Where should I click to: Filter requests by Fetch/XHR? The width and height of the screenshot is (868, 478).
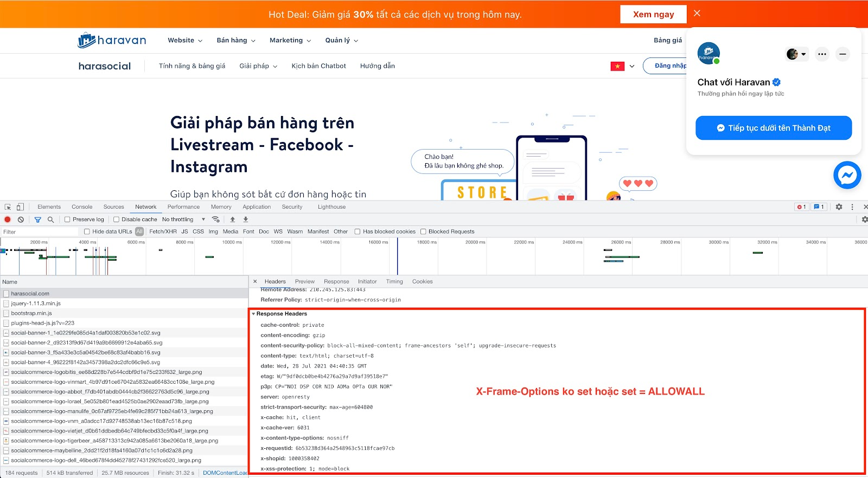tap(163, 232)
